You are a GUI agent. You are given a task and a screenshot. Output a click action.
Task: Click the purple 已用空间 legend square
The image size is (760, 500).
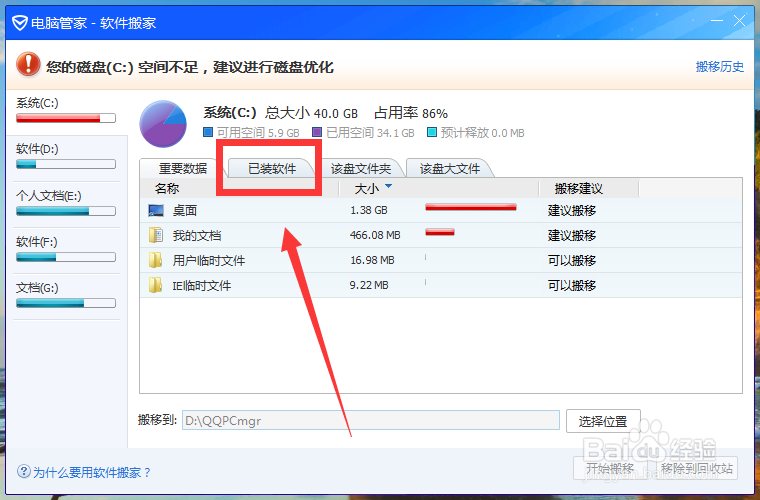tap(317, 132)
